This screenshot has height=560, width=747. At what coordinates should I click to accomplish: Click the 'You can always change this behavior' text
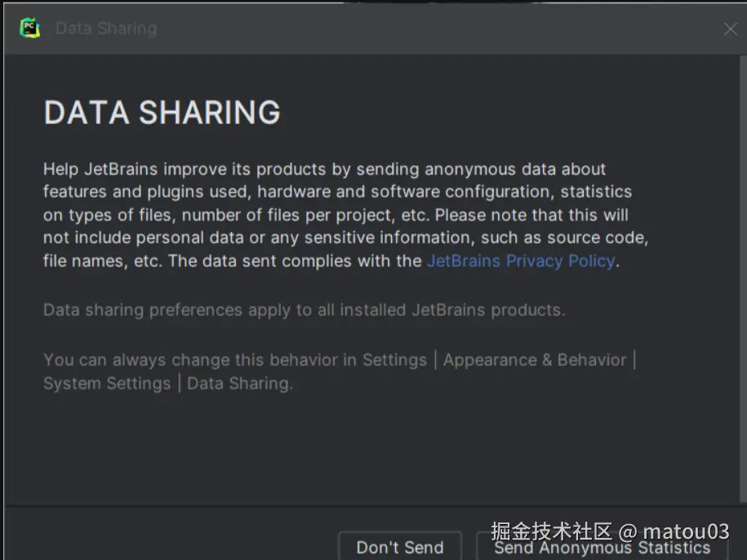pyautogui.click(x=340, y=371)
